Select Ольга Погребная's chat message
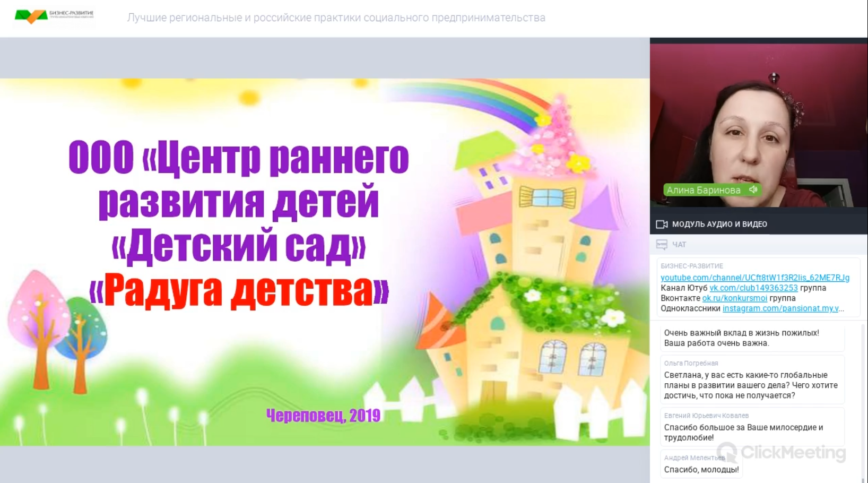 point(751,385)
